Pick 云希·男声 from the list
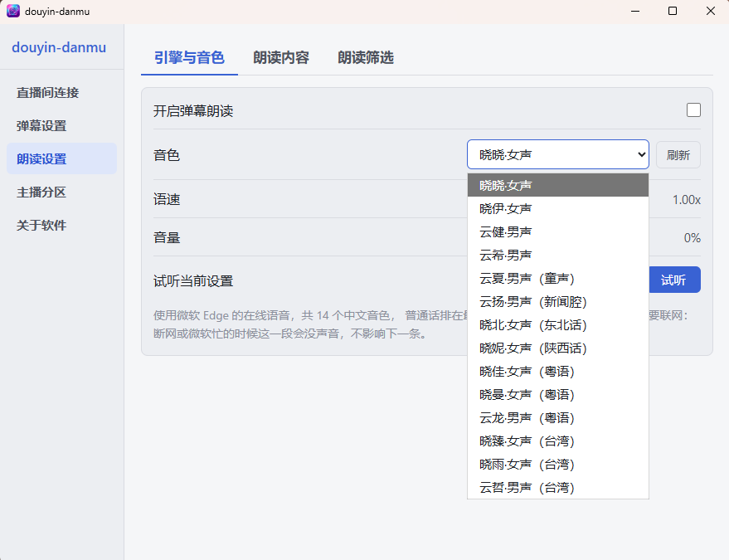The width and height of the screenshot is (729, 560). (557, 255)
